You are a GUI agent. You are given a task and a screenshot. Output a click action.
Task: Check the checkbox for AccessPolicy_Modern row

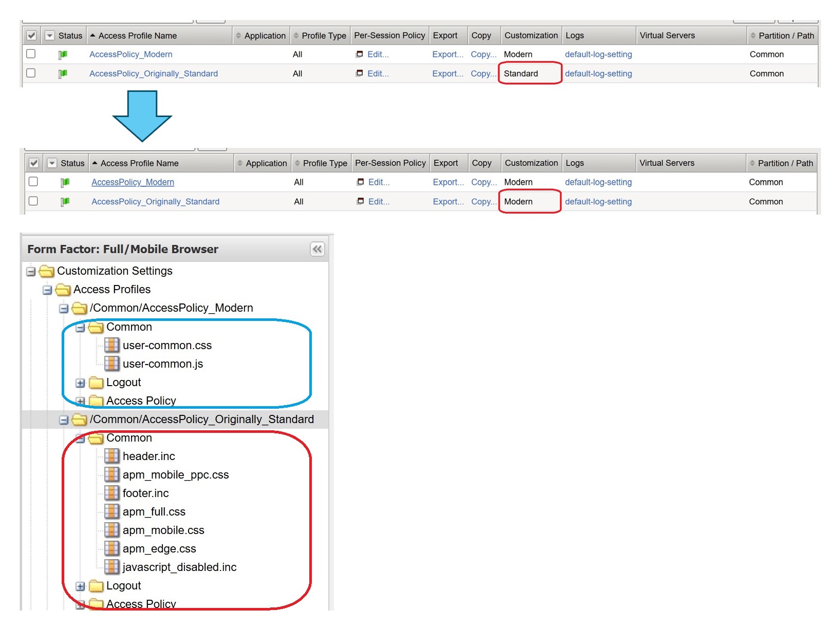tap(31, 53)
